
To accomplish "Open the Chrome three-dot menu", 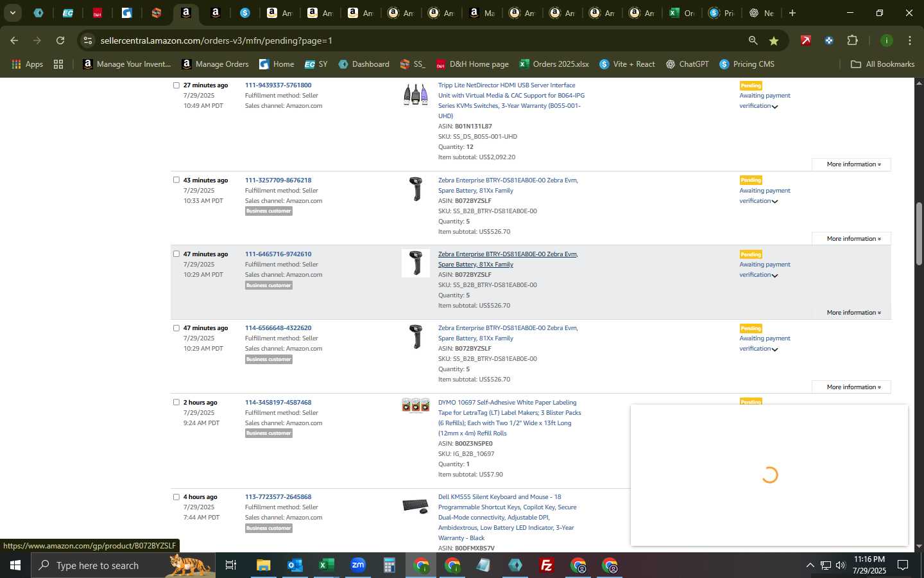I will [x=909, y=40].
